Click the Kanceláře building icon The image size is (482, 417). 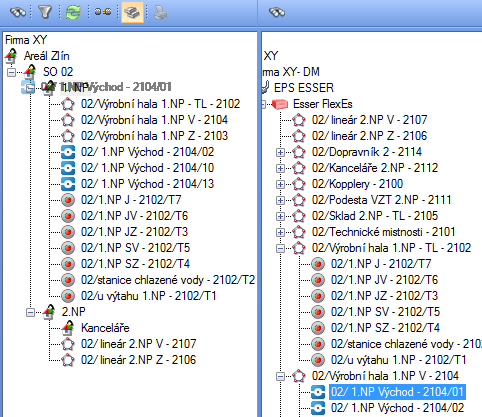pyautogui.click(x=68, y=328)
